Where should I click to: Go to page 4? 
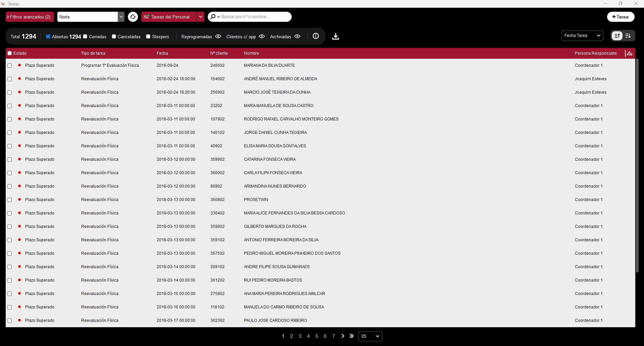(x=308, y=336)
